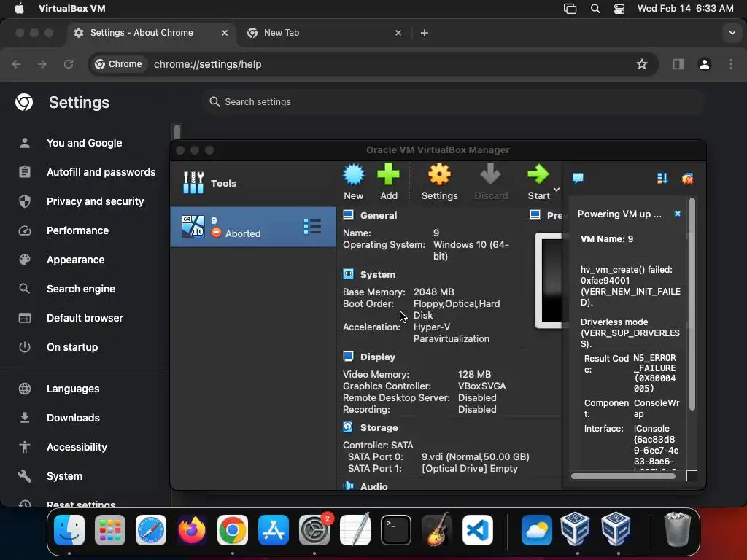Viewport: 747px width, 560px height.
Task: Open Firefox from the Dock
Action: pyautogui.click(x=192, y=530)
